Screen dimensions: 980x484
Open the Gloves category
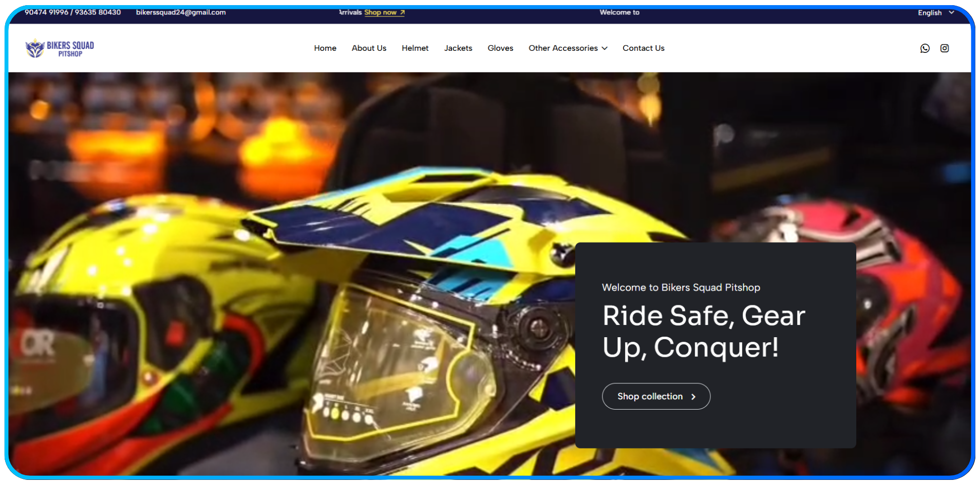point(500,48)
